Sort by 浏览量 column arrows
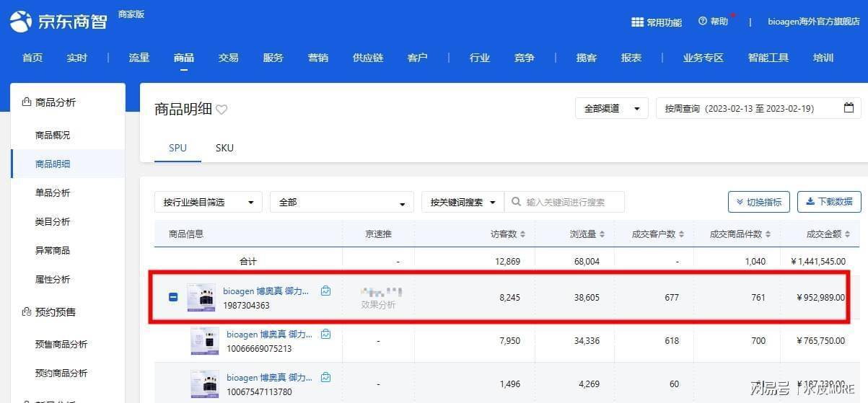The height and width of the screenshot is (403, 868). [x=602, y=234]
